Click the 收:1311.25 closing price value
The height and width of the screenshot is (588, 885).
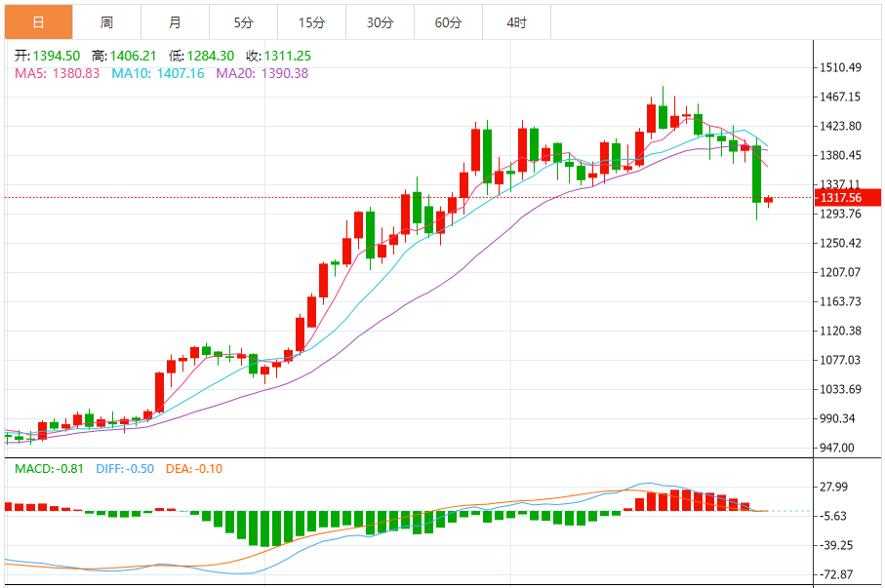coord(278,57)
